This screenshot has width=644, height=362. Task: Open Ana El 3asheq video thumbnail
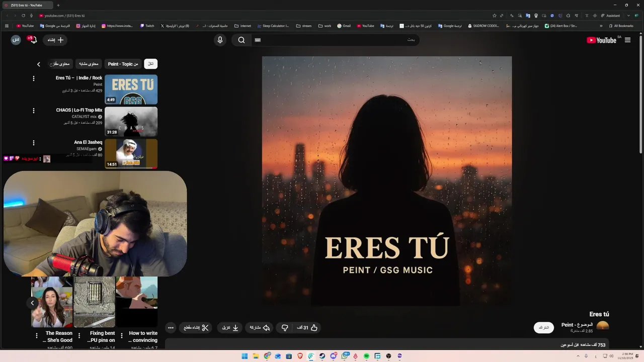point(131,153)
